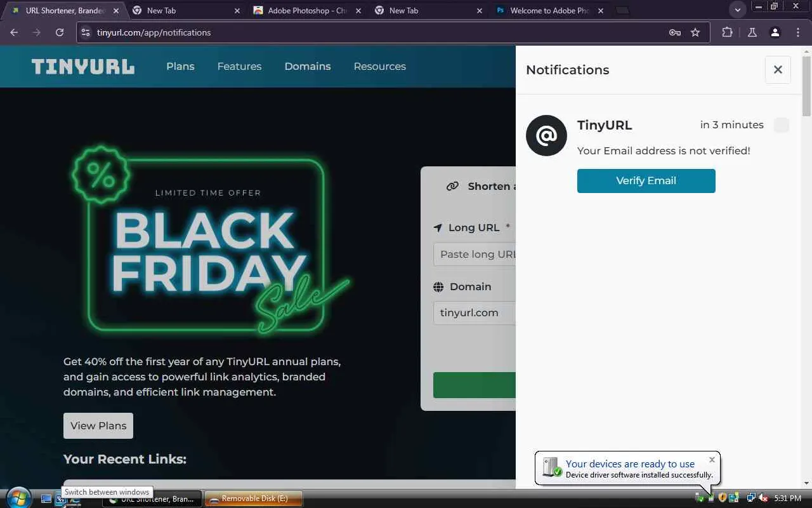Tick the TinyURL notification checkbox
812x508 pixels.
782,125
